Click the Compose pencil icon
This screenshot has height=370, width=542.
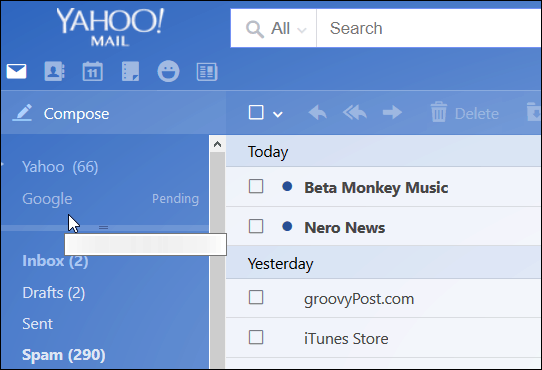click(22, 113)
